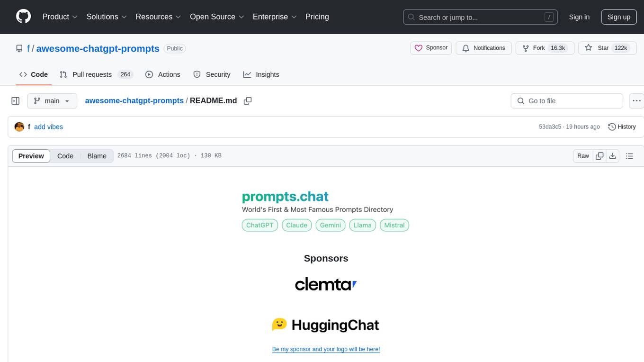
Task: Open the document outline icon
Action: click(629, 156)
